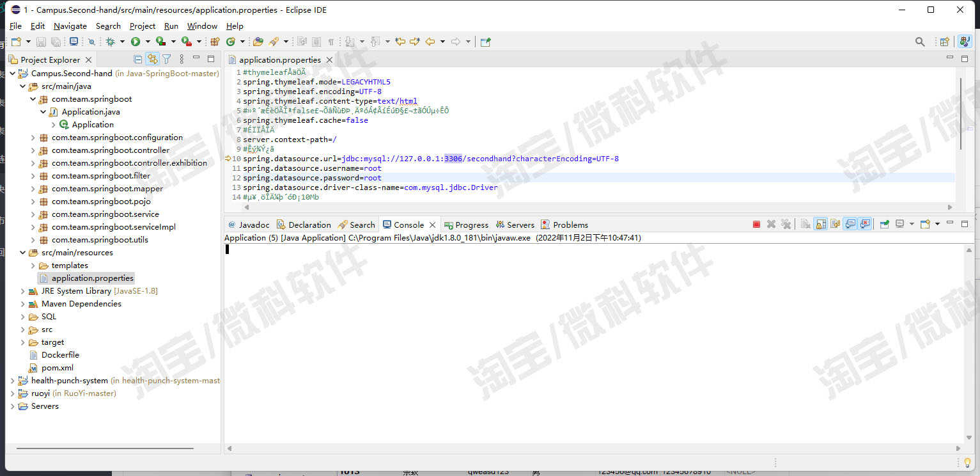The image size is (980, 476).
Task: Toggle console Scroll Lock
Action: coord(821,225)
